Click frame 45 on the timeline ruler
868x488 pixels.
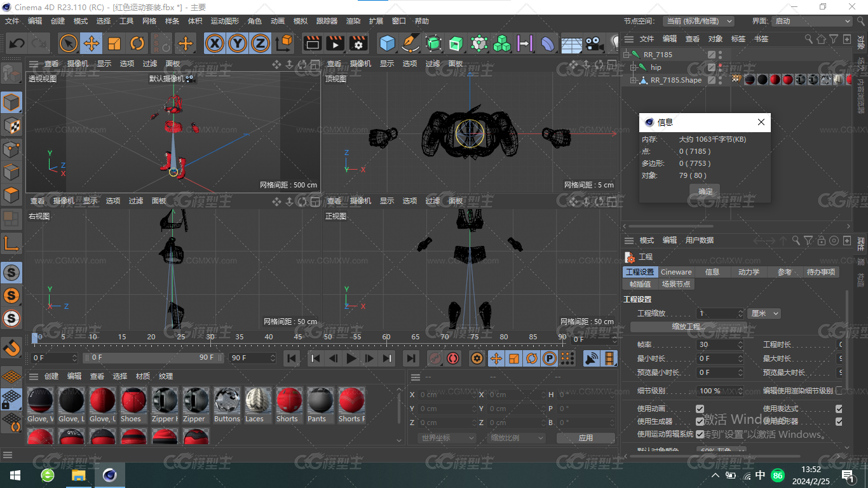tap(298, 337)
